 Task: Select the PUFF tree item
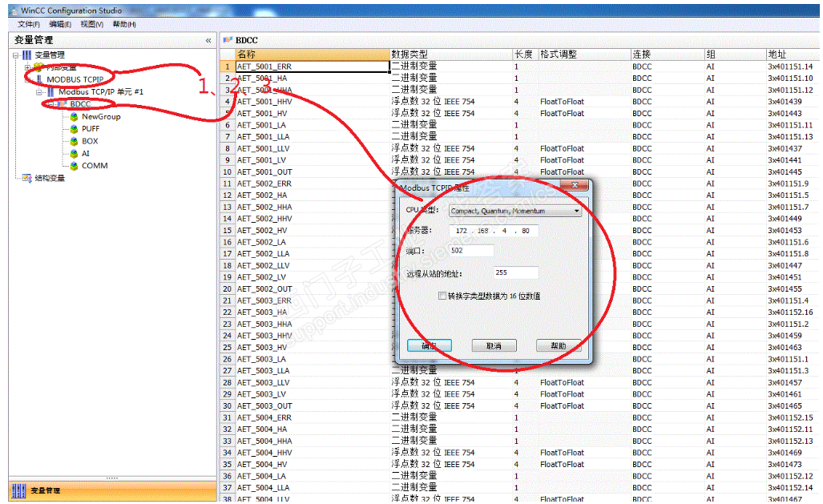click(91, 129)
